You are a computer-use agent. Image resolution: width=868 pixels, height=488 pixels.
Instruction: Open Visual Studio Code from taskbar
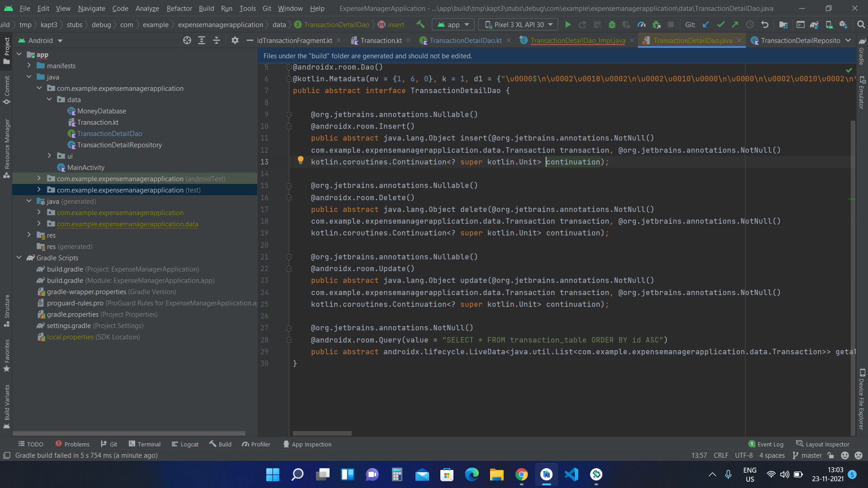(571, 474)
